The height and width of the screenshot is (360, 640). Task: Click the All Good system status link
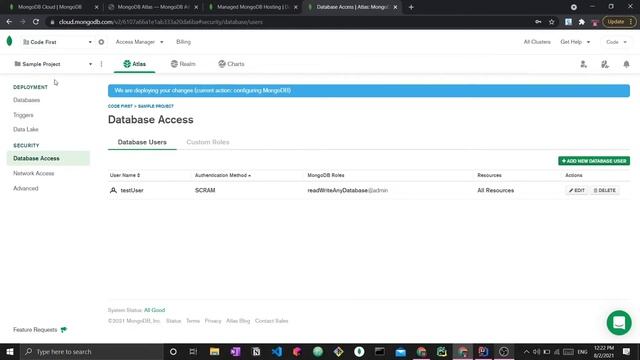tap(154, 310)
